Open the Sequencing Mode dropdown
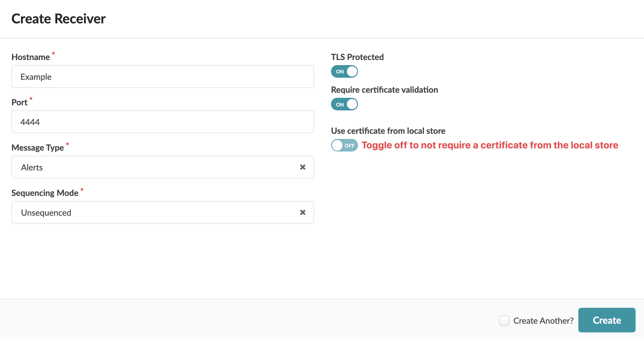This screenshot has height=339, width=644. [x=156, y=212]
